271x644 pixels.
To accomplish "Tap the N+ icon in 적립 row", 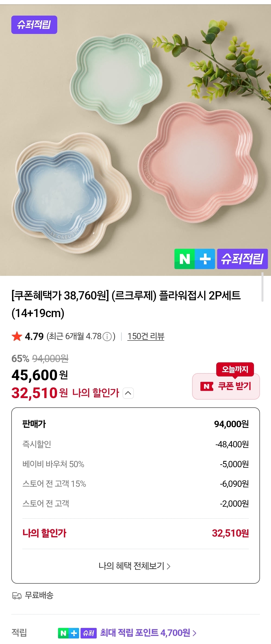I will pos(68,633).
